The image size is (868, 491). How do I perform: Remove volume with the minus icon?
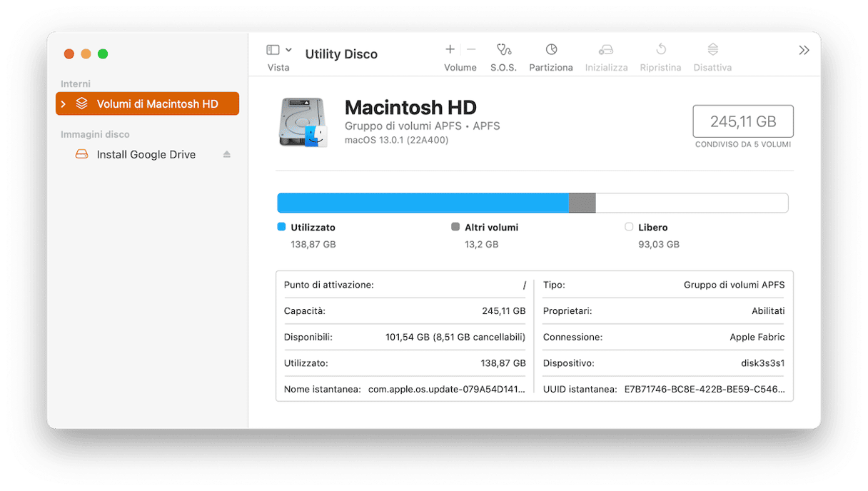pyautogui.click(x=471, y=49)
